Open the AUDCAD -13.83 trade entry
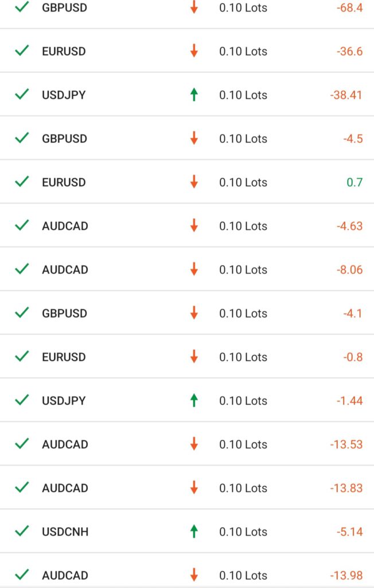 pyautogui.click(x=187, y=488)
